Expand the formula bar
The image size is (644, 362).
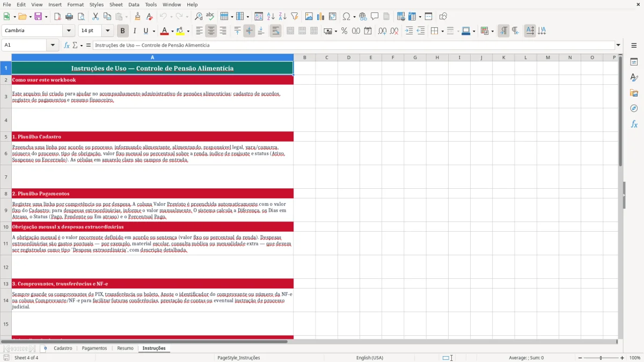pyautogui.click(x=618, y=45)
